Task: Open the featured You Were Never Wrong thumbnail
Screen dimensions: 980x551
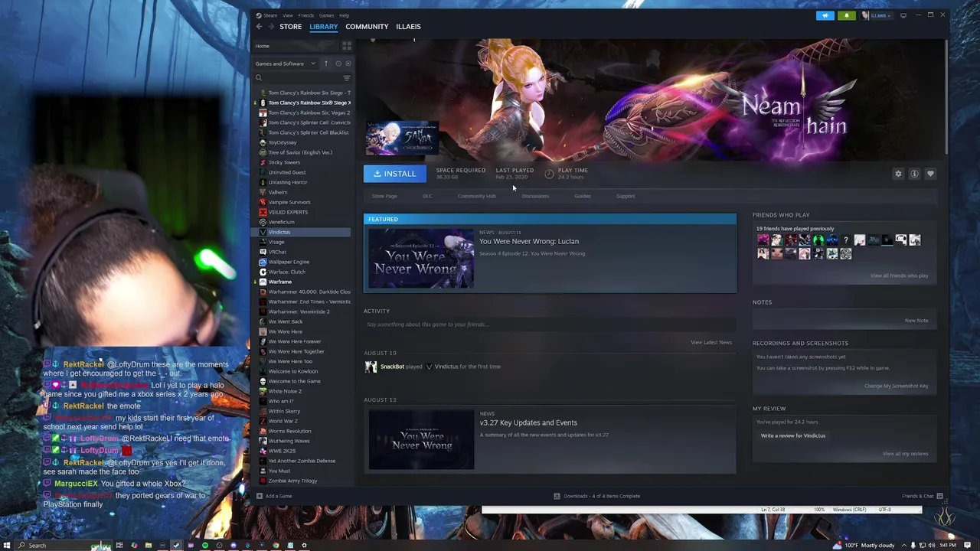Action: 421,259
